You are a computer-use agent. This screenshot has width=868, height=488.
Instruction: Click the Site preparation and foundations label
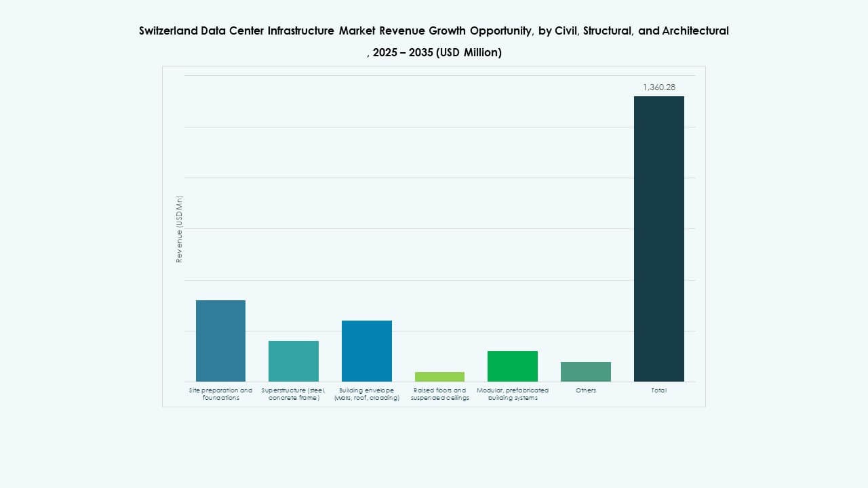pyautogui.click(x=220, y=394)
